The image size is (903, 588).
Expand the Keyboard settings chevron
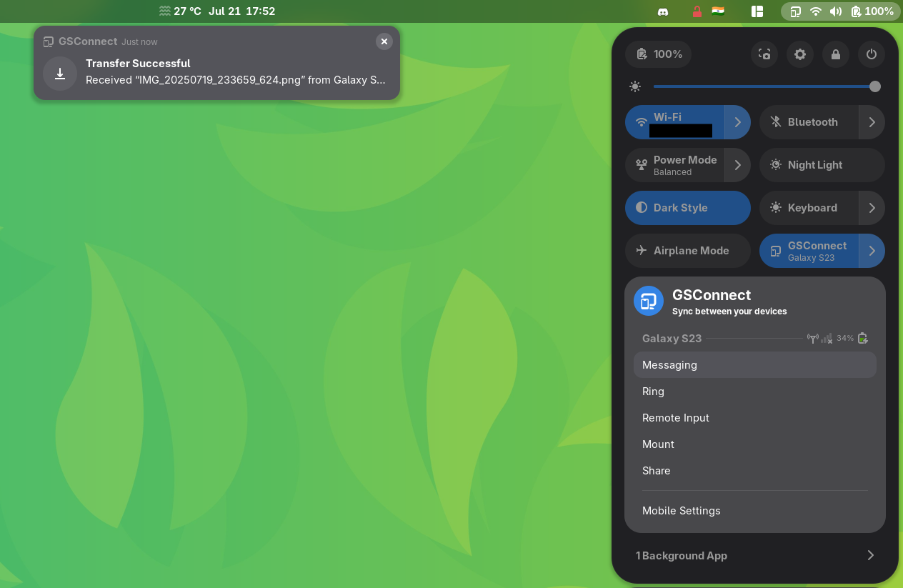(x=872, y=208)
